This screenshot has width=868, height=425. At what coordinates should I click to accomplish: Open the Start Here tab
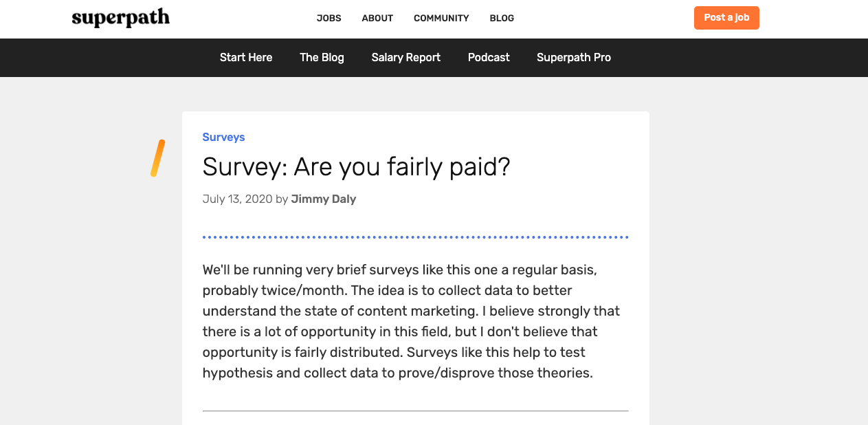246,58
